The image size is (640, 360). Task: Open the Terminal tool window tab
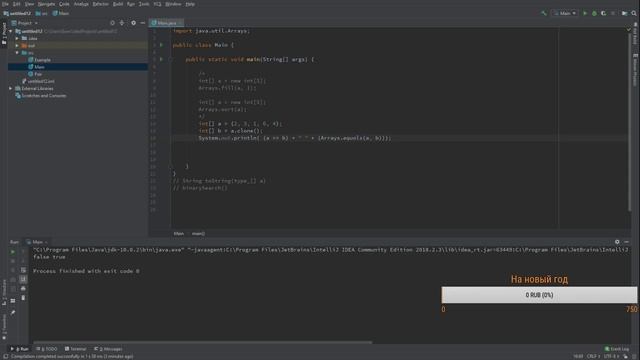pyautogui.click(x=76, y=349)
